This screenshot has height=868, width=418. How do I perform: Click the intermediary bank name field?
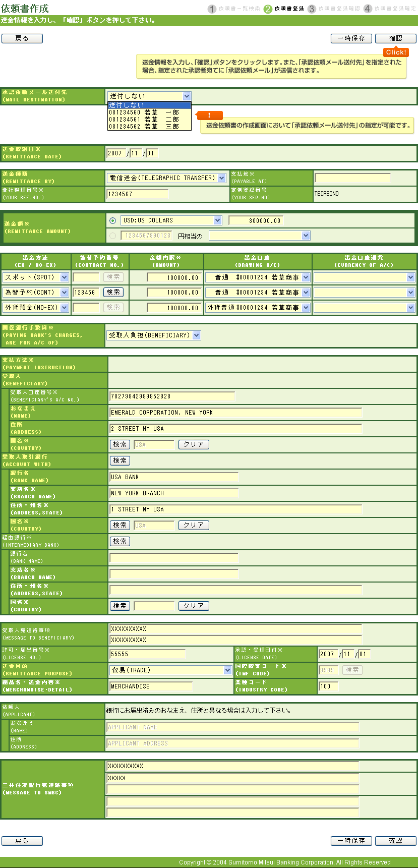coord(174,558)
